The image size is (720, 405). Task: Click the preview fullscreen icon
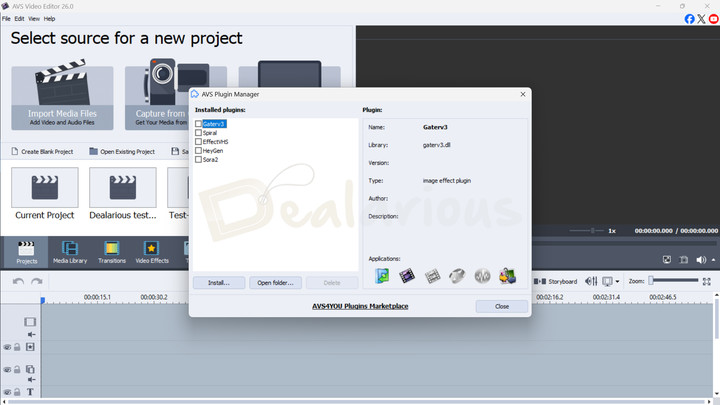coord(667,260)
